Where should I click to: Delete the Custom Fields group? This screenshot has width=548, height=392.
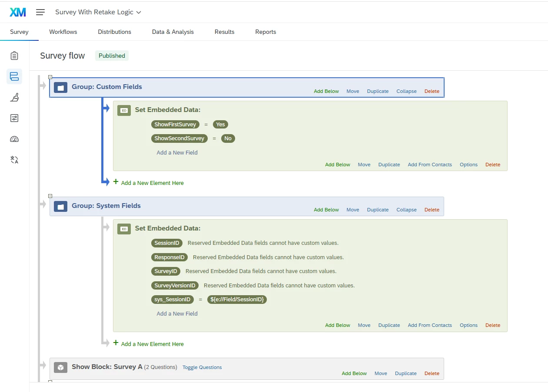pyautogui.click(x=432, y=91)
